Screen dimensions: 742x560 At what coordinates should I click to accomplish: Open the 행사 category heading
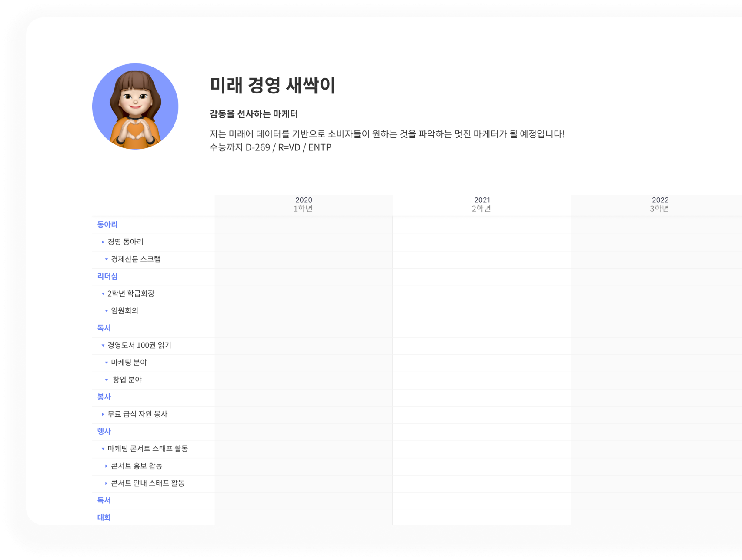point(104,431)
